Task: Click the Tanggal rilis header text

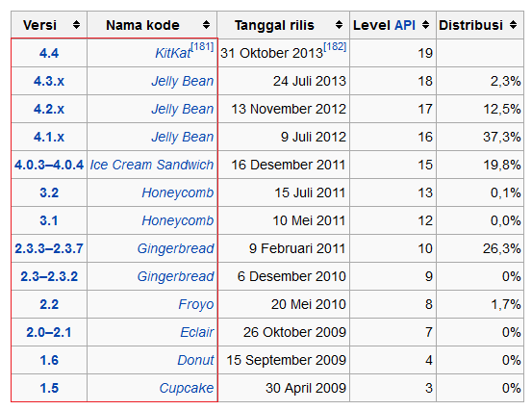Action: [x=274, y=25]
